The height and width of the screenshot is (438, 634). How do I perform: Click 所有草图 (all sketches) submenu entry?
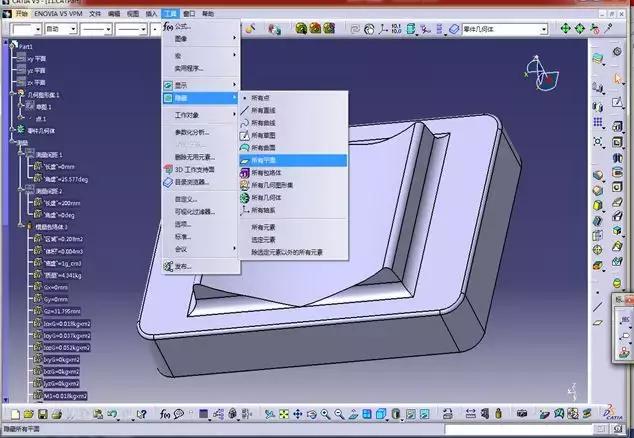click(x=265, y=134)
